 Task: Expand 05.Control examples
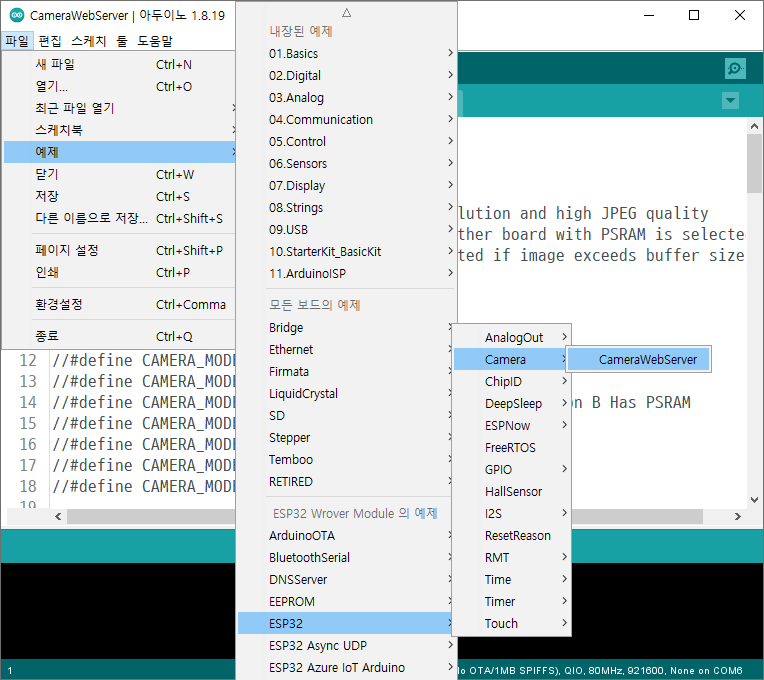347,141
